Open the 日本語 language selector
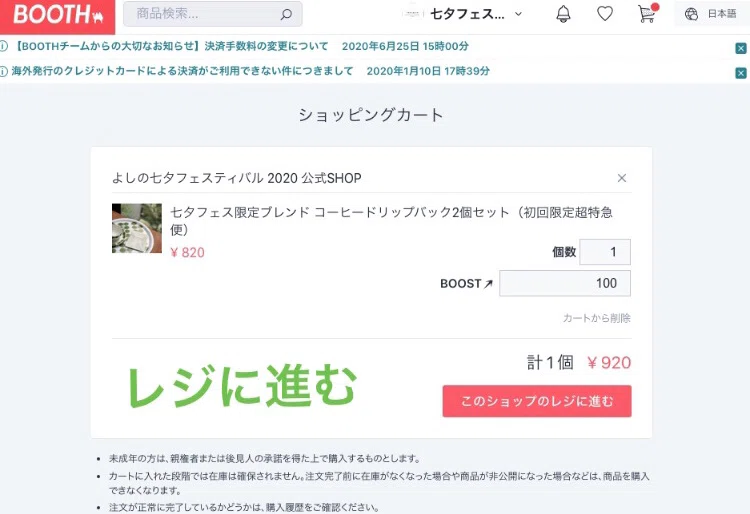750x514 pixels. 712,14
